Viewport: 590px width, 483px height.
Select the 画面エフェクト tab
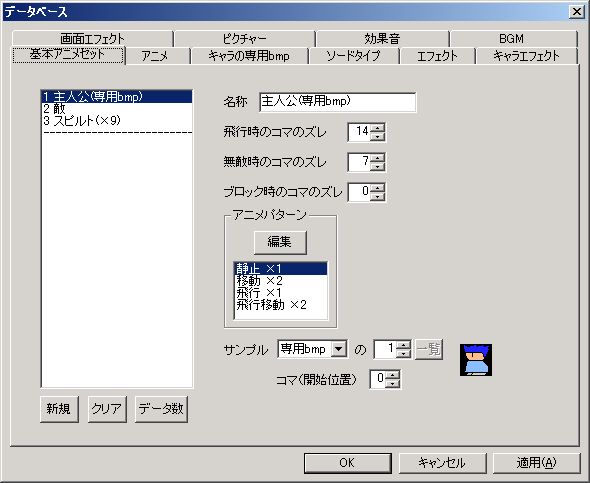[92, 38]
